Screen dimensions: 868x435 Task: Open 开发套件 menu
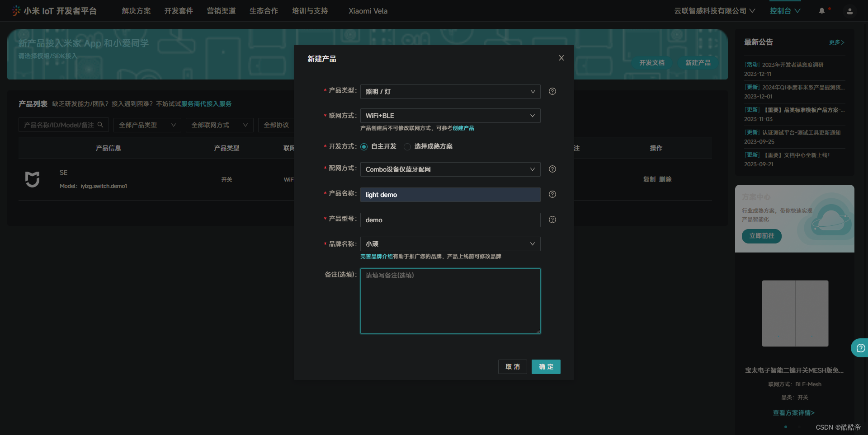(x=179, y=11)
